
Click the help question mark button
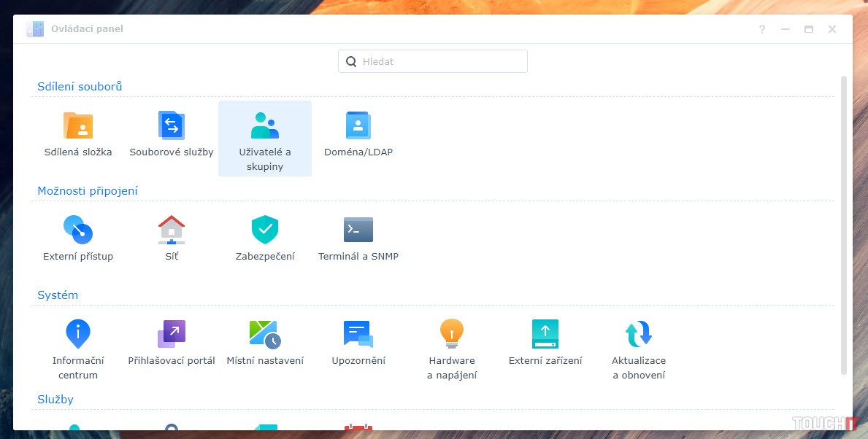(762, 29)
